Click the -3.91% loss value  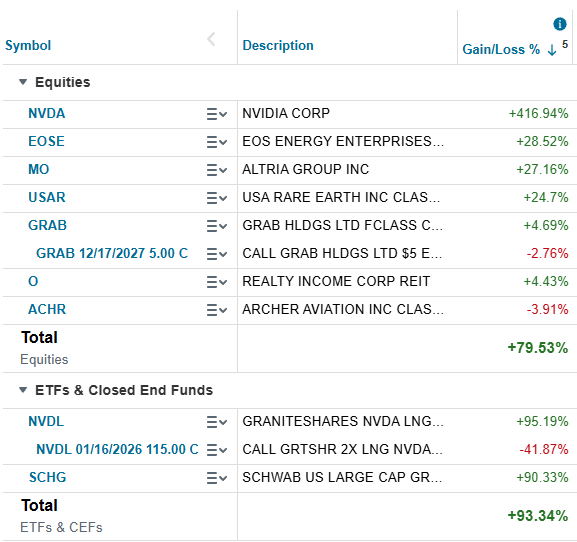[x=548, y=309]
